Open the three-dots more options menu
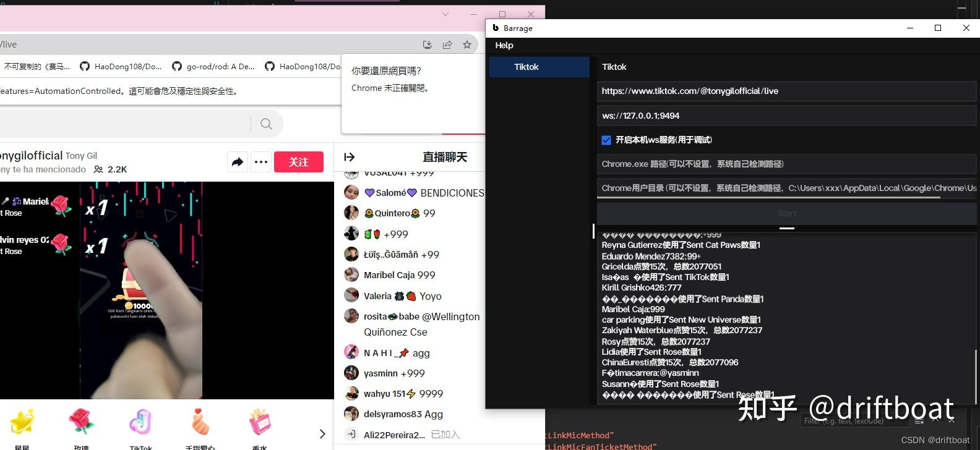 [x=261, y=162]
